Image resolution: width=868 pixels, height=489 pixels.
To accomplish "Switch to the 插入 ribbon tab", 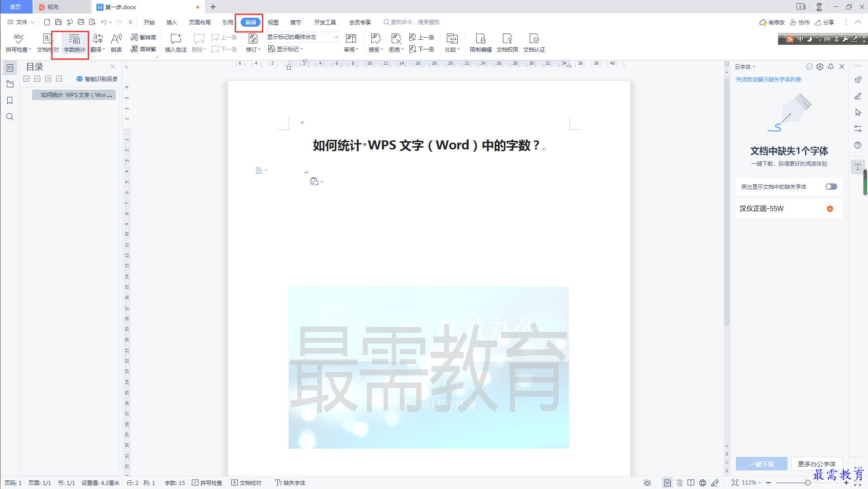I will 172,22.
